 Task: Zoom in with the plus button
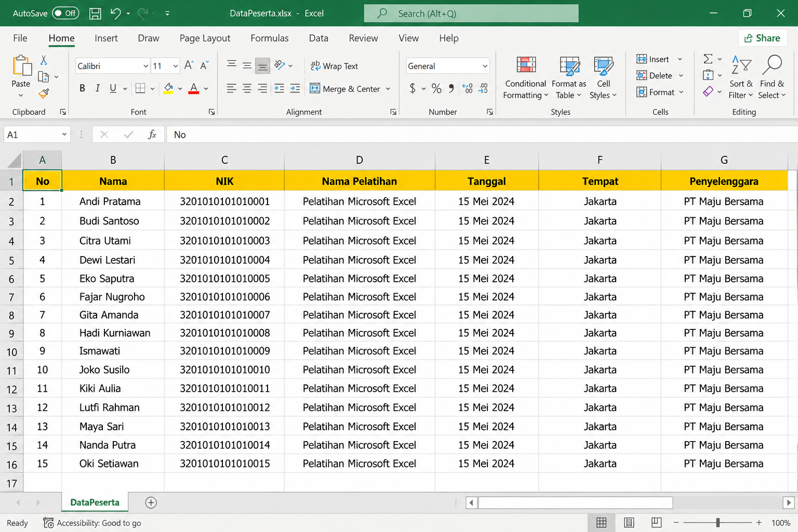click(759, 523)
